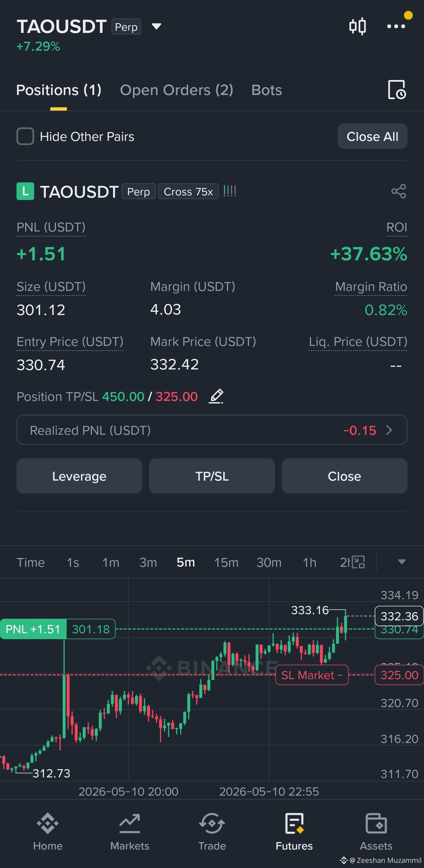Screen dimensions: 424x868
Task: Select the 1m chart interval
Action: point(111,562)
